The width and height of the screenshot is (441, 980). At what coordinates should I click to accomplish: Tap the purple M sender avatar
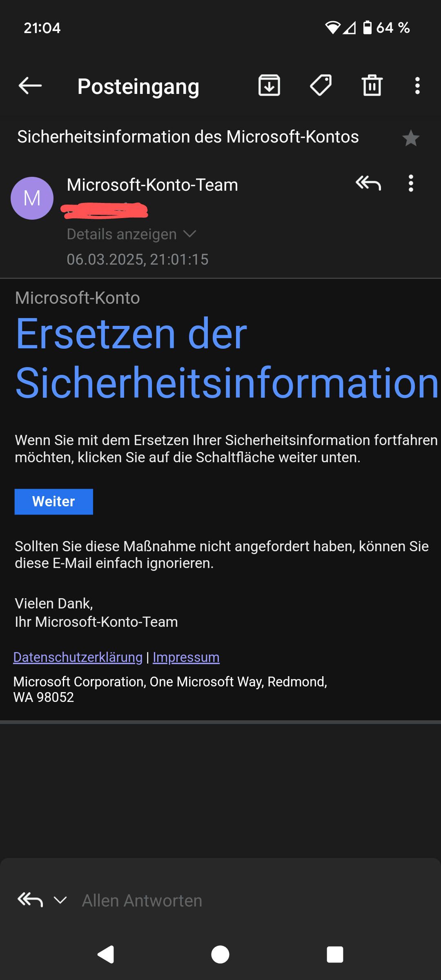click(32, 198)
